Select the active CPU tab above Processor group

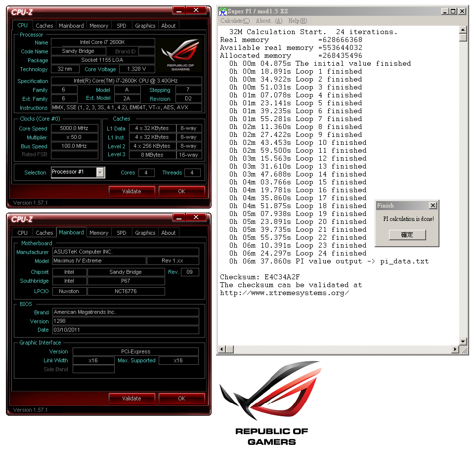click(x=22, y=25)
